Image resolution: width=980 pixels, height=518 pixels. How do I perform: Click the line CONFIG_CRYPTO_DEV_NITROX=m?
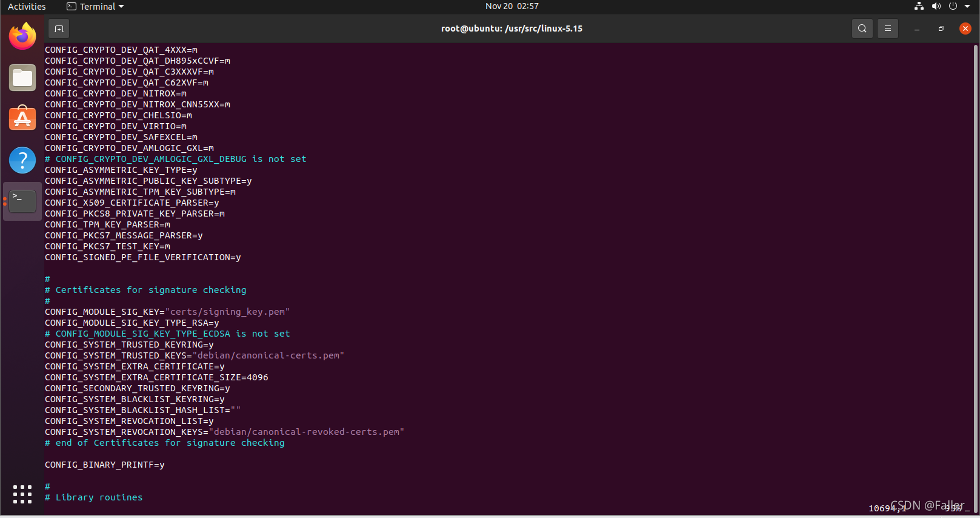point(116,93)
